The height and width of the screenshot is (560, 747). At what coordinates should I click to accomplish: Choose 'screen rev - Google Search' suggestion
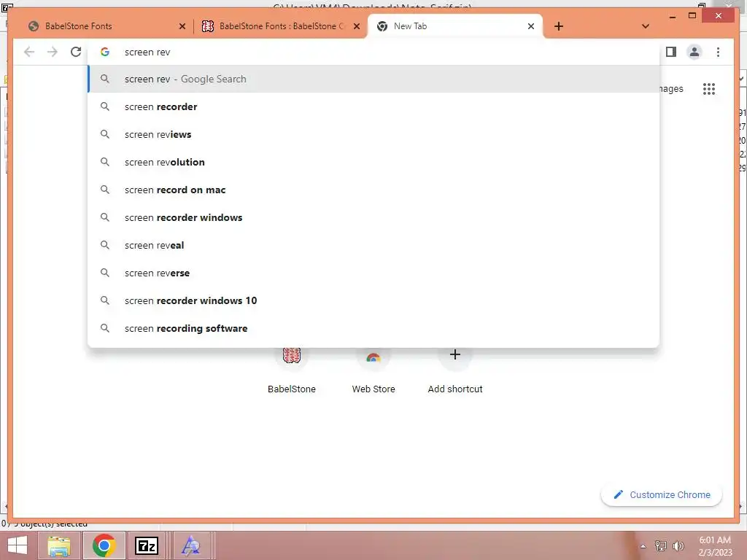tap(374, 79)
